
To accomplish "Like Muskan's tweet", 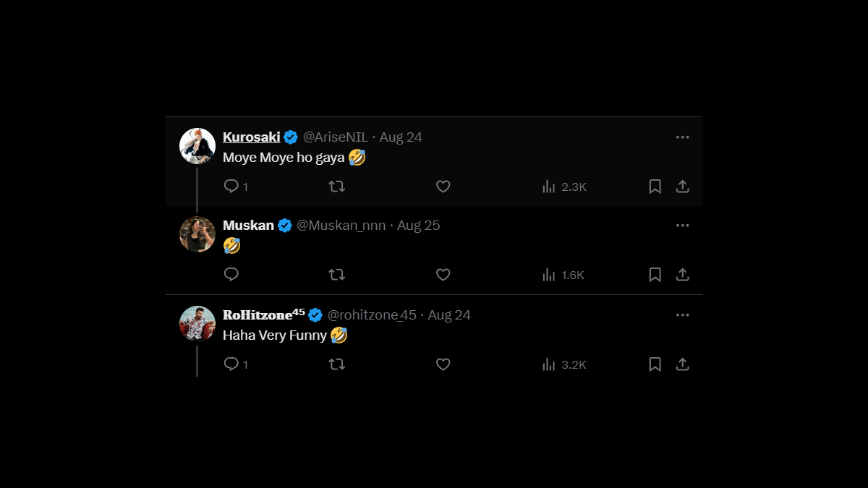I will point(443,275).
